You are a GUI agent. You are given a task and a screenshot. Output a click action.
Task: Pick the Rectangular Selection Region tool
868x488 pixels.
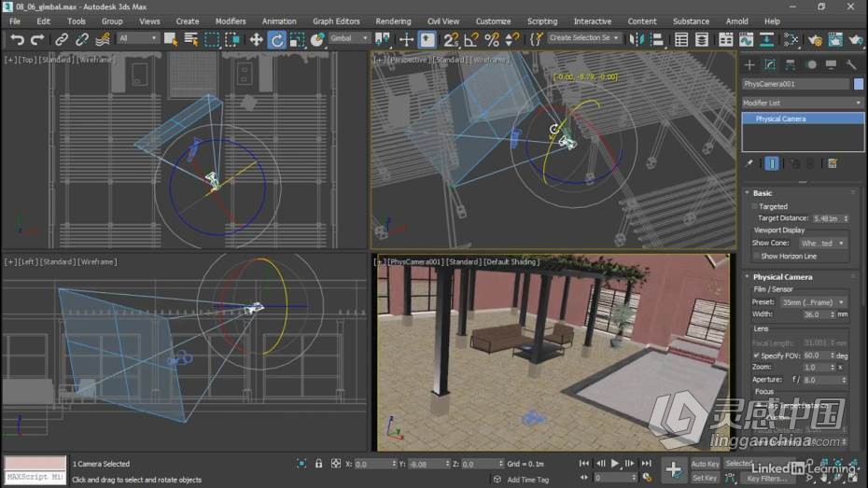pyautogui.click(x=212, y=39)
